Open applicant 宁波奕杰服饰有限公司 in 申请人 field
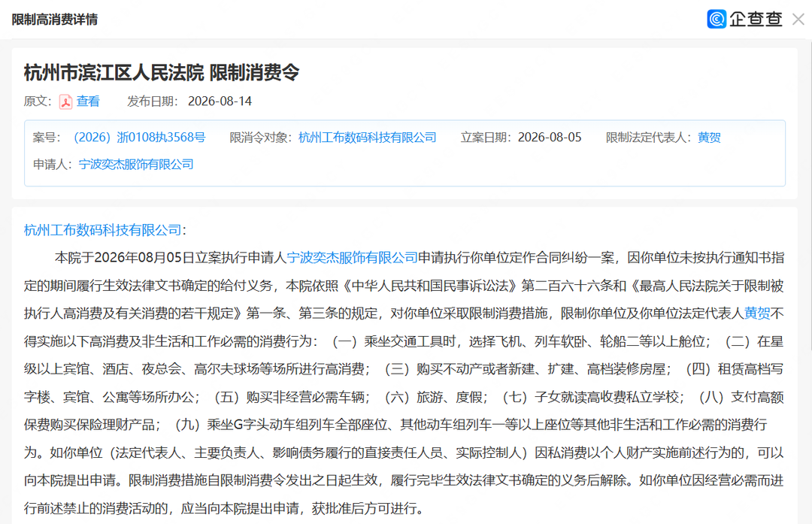Image resolution: width=812 pixels, height=524 pixels. [135, 164]
